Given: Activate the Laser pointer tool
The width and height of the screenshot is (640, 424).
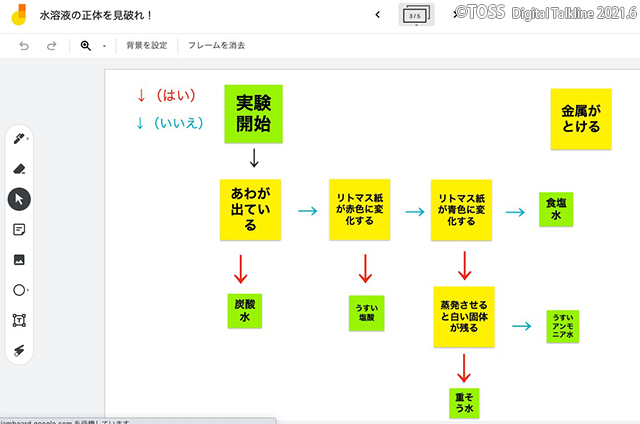Looking at the screenshot, I should pyautogui.click(x=19, y=350).
